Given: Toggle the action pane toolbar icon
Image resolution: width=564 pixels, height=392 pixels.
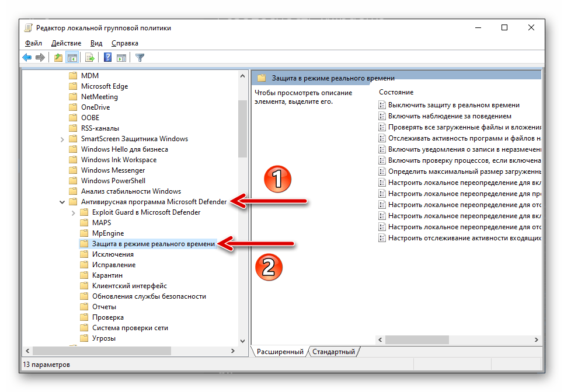Looking at the screenshot, I should point(121,58).
